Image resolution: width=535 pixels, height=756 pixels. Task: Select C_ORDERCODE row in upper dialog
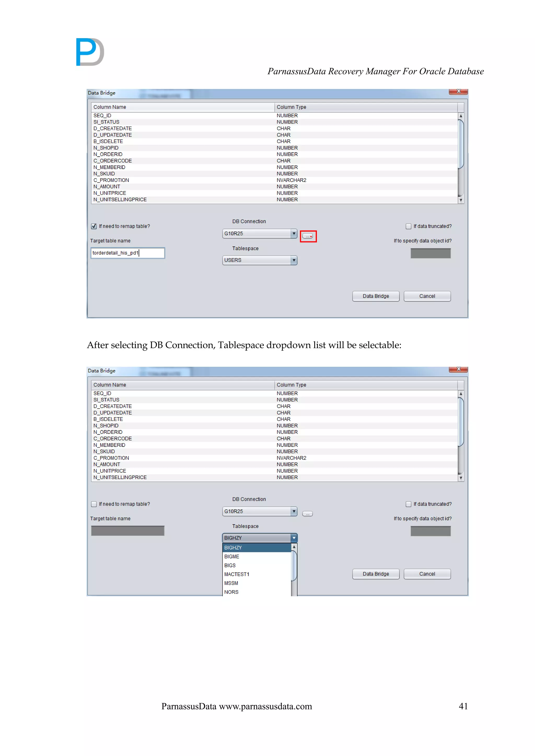(274, 161)
